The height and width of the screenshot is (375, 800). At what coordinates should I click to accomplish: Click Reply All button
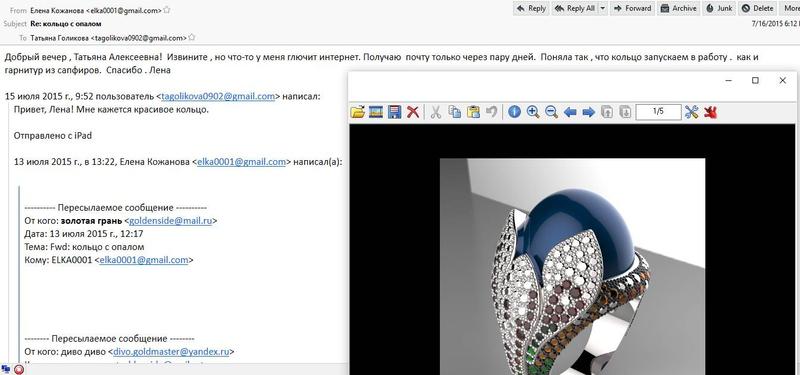click(576, 8)
